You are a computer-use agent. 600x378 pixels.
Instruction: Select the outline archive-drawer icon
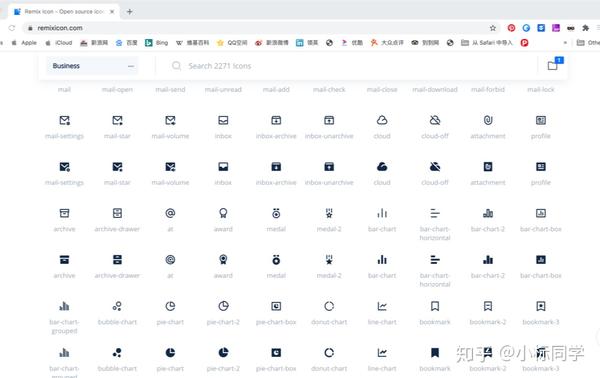(117, 213)
